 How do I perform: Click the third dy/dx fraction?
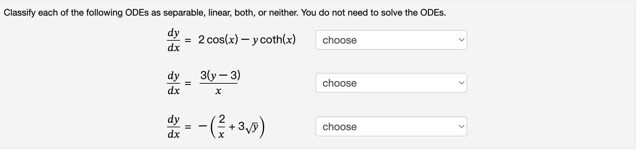173,127
